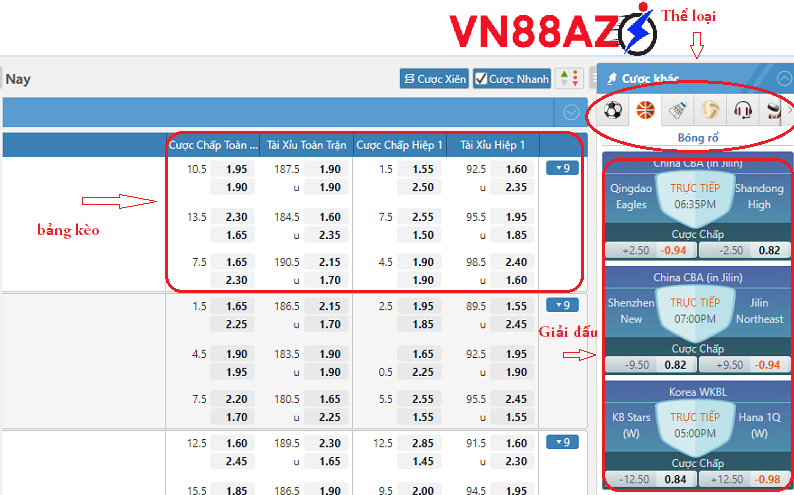Click odds 1.60 beside total 184.5

tap(326, 217)
